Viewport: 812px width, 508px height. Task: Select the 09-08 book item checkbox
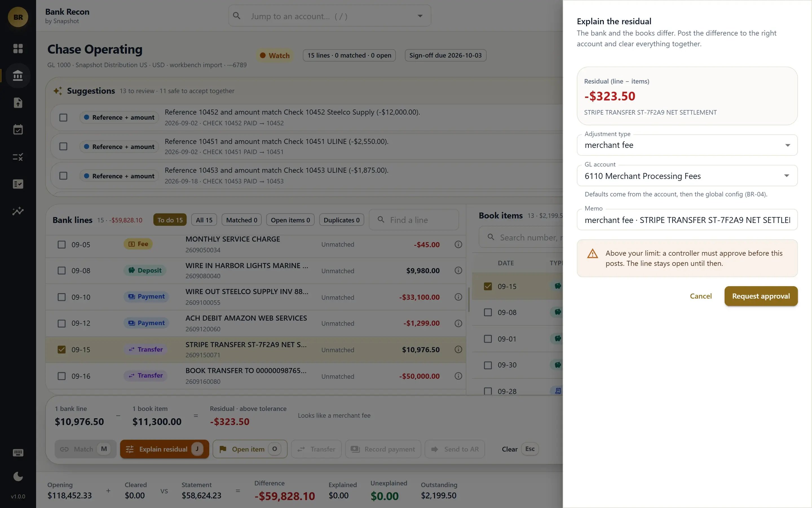(488, 312)
